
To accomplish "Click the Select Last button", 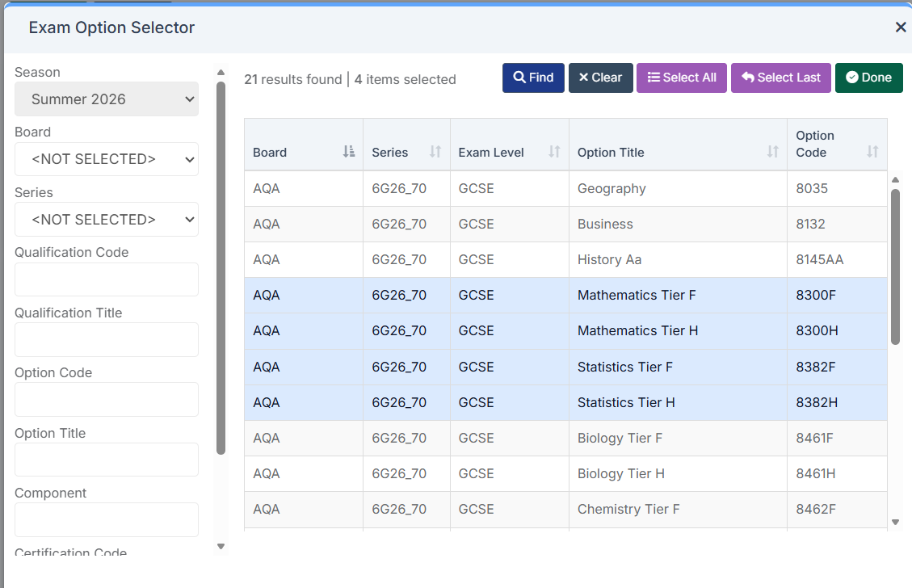I will [x=780, y=78].
